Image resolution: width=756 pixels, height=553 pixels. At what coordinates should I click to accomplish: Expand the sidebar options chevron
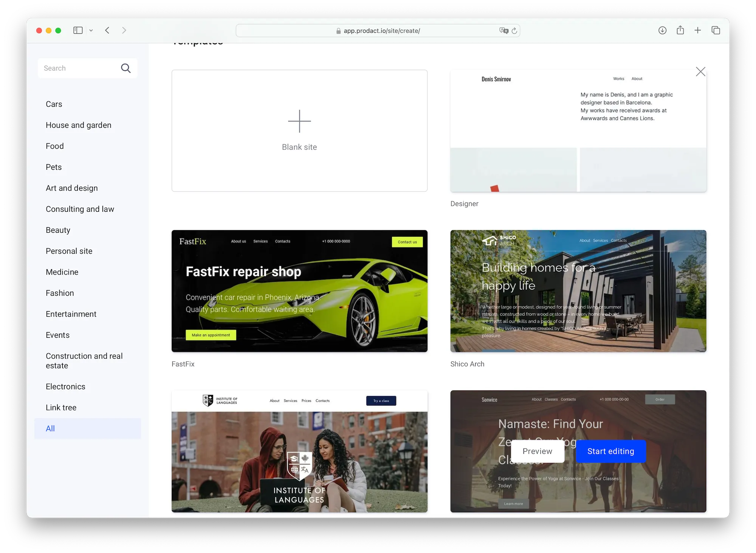tap(91, 30)
